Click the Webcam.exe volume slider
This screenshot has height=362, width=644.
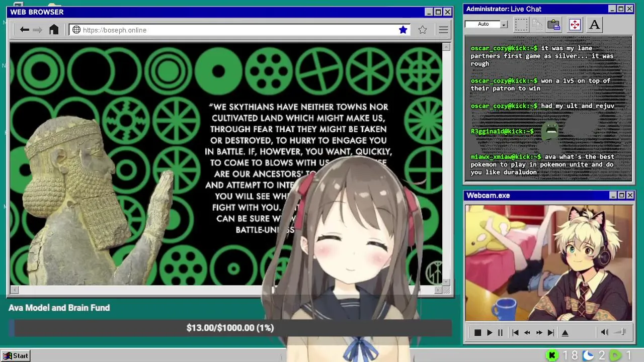pos(620,332)
